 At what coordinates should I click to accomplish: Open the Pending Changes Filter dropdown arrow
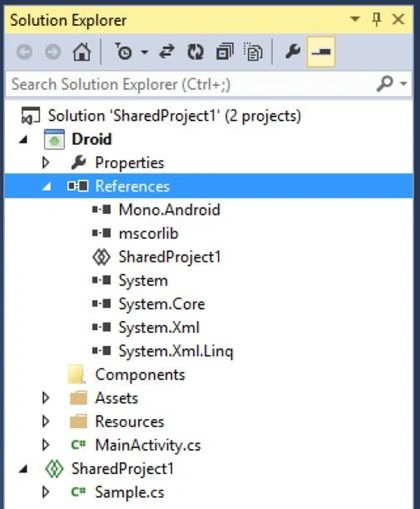pyautogui.click(x=144, y=52)
